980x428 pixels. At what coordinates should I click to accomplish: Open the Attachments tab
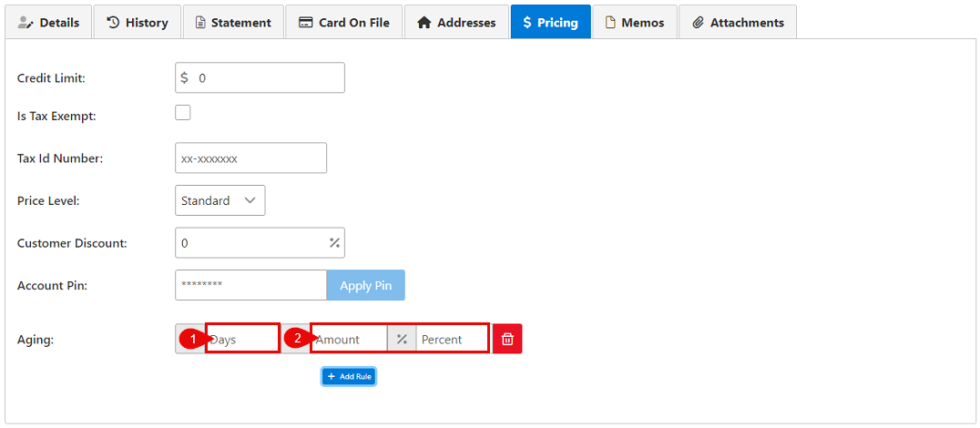[738, 22]
